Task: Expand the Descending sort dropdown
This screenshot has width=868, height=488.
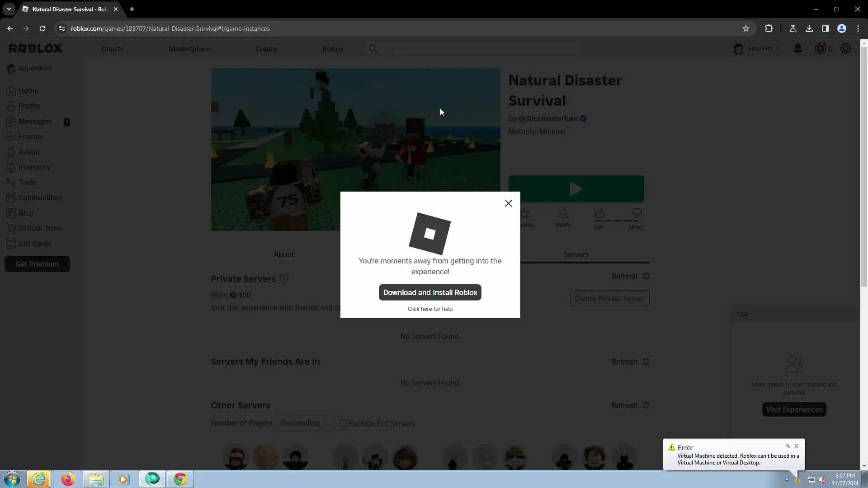Action: (304, 423)
